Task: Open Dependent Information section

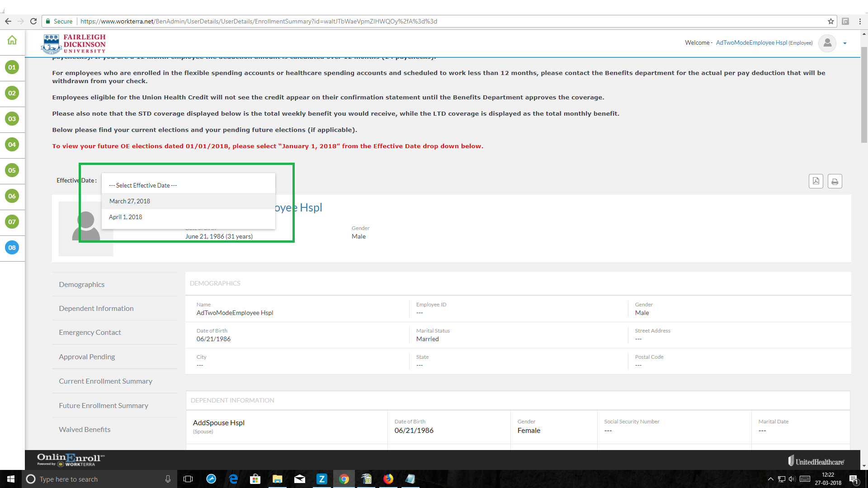Action: pyautogui.click(x=114, y=308)
